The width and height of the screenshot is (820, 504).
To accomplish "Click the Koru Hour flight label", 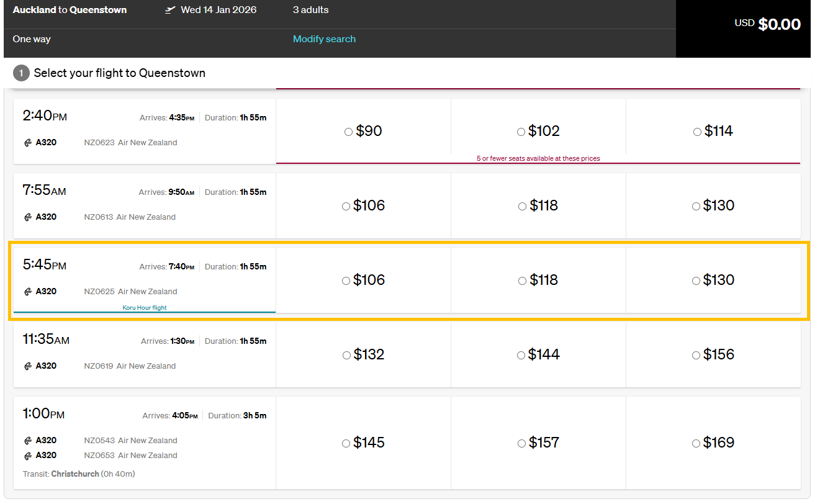I will tap(145, 307).
